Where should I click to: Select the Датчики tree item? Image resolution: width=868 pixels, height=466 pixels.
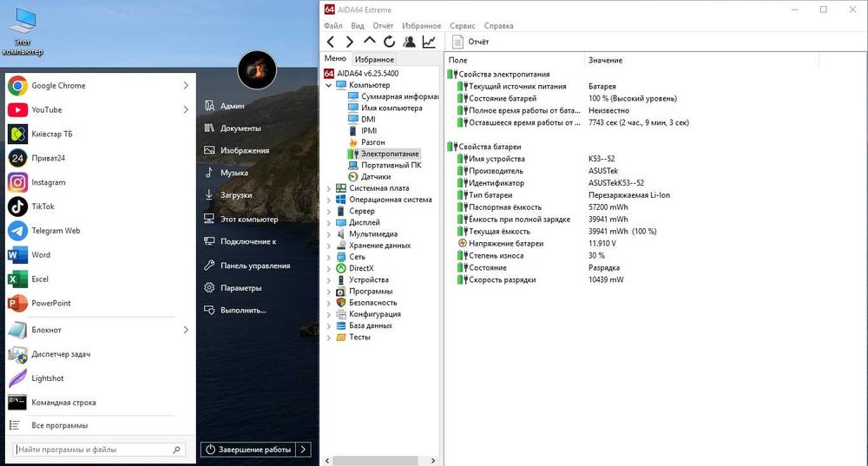(x=369, y=176)
